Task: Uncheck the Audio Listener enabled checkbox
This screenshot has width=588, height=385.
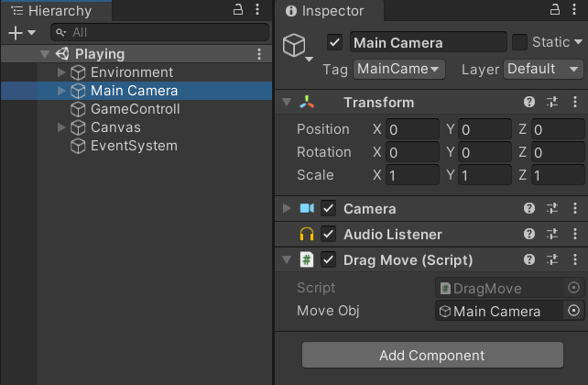Action: click(329, 235)
